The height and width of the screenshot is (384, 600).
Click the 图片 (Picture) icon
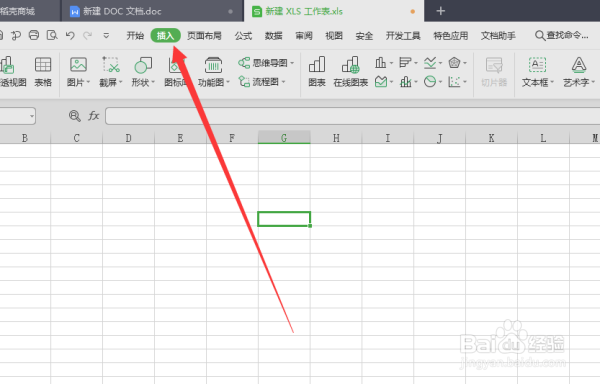[78, 65]
